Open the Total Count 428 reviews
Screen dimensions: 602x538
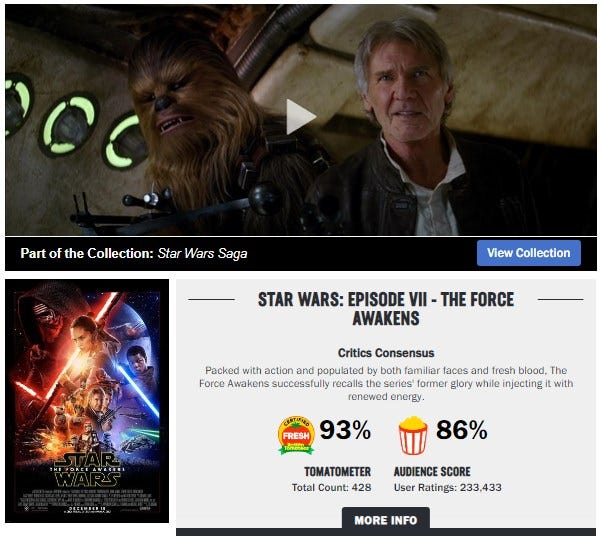[331, 487]
